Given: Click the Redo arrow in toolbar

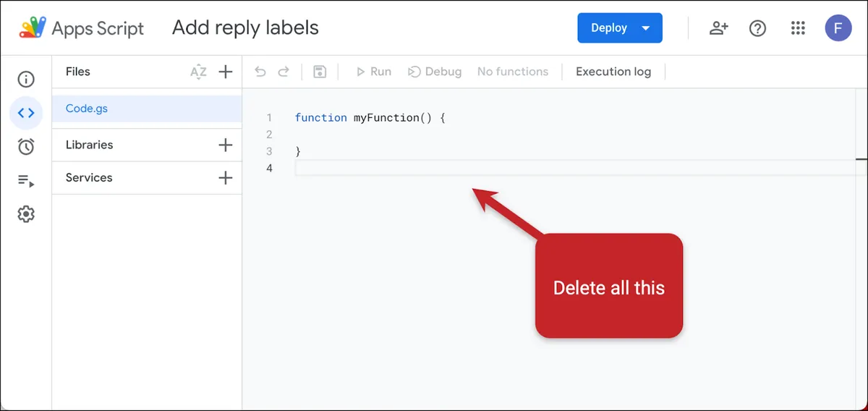Looking at the screenshot, I should 284,72.
